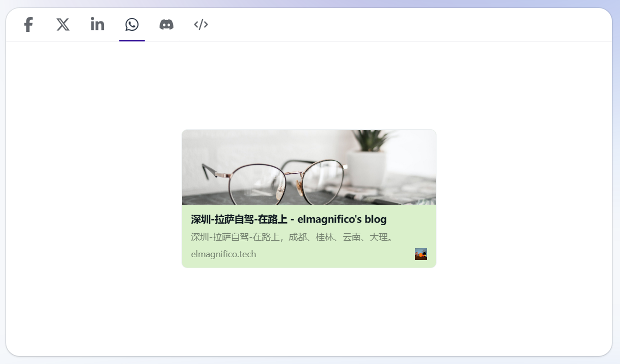Click the description mentioning 成都、桂林、云南、大理
Screen dimensions: 620x364
293,237
